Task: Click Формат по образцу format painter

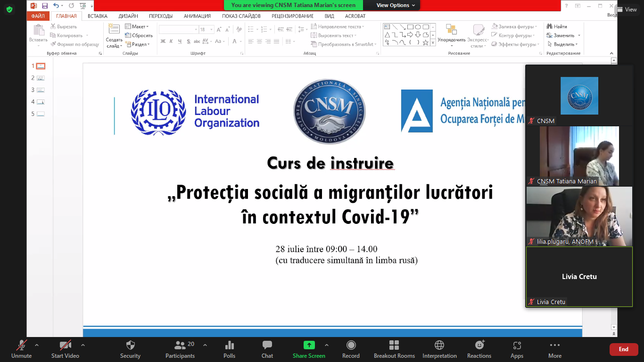Action: point(74,44)
